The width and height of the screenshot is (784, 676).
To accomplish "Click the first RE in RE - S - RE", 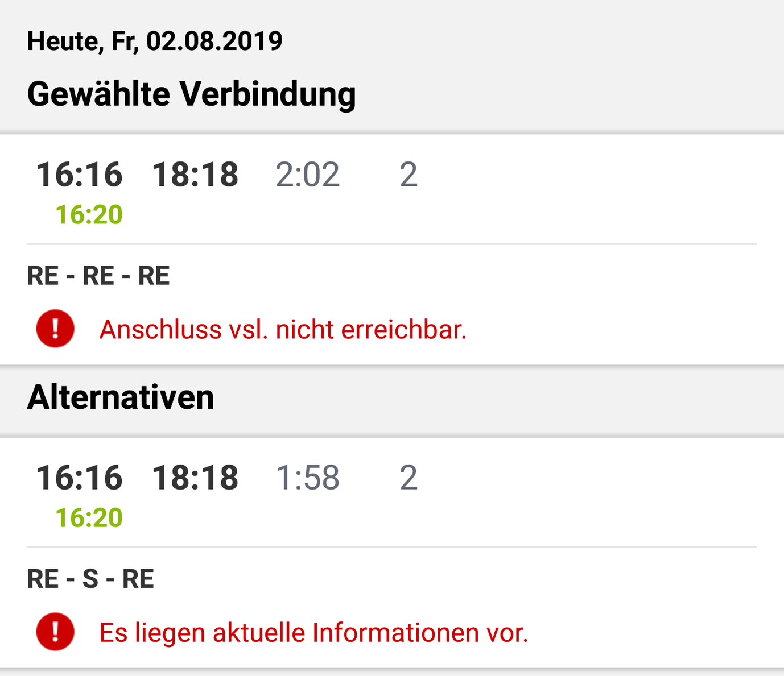I will [43, 579].
